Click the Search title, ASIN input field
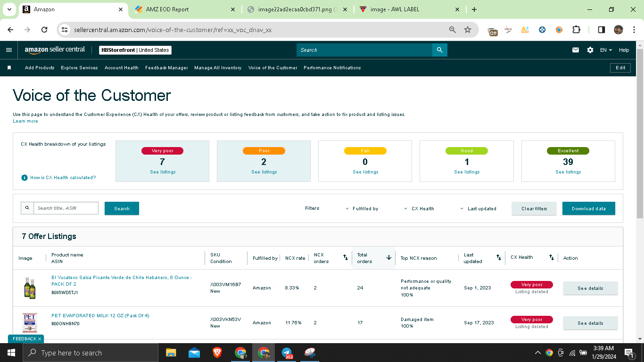This screenshot has width=644, height=362. pos(66,208)
